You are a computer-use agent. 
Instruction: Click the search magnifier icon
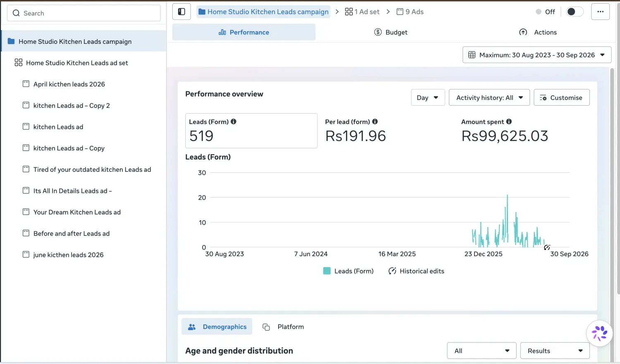[16, 13]
